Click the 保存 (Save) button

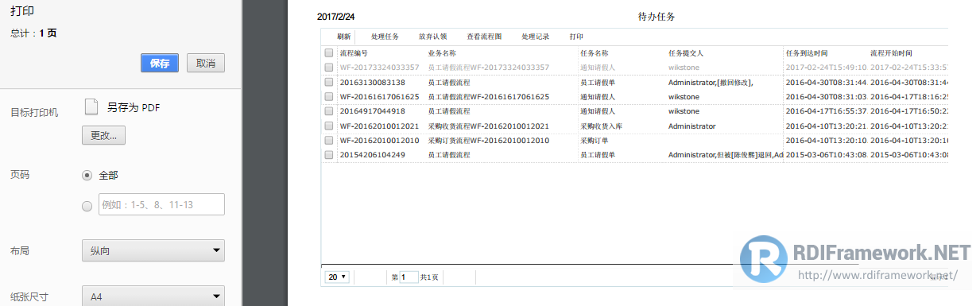click(159, 64)
